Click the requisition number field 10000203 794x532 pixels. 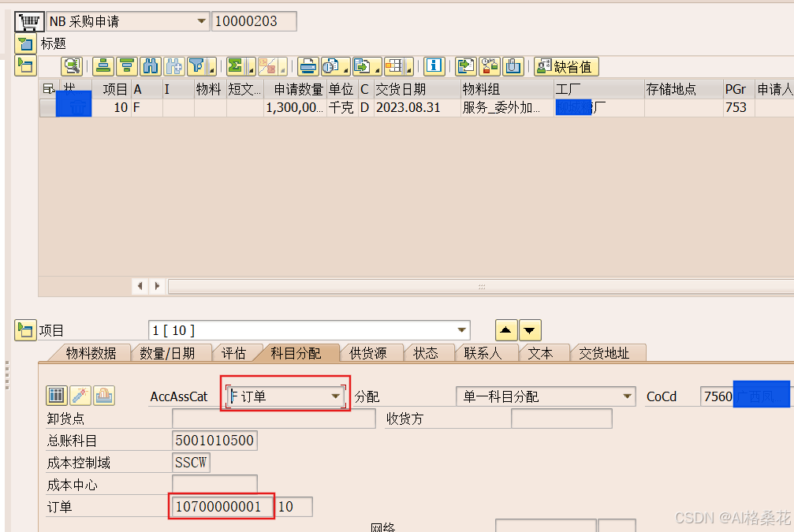[x=254, y=21]
